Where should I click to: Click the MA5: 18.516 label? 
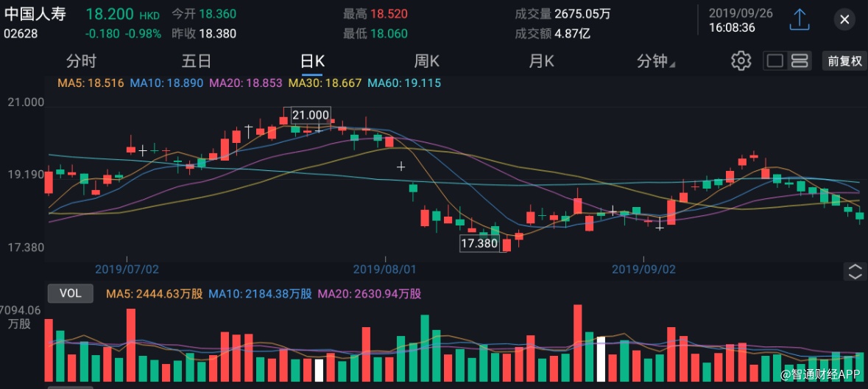pyautogui.click(x=91, y=84)
